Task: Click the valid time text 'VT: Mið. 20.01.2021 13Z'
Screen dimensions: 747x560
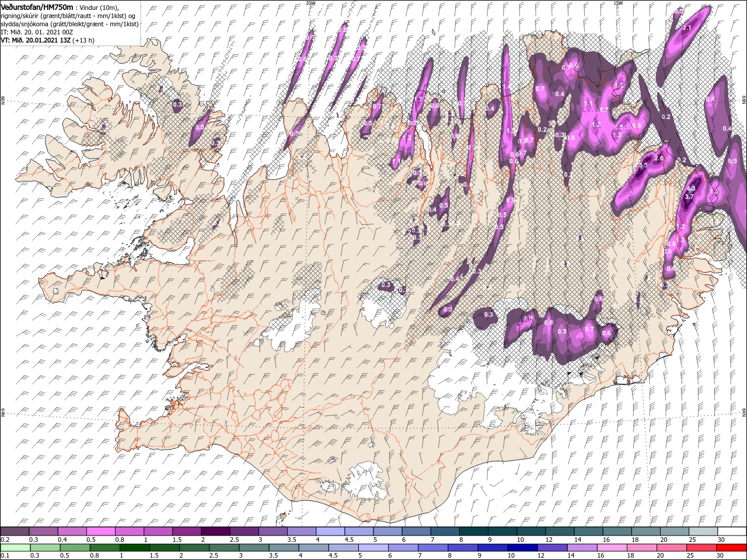Action: (x=36, y=40)
